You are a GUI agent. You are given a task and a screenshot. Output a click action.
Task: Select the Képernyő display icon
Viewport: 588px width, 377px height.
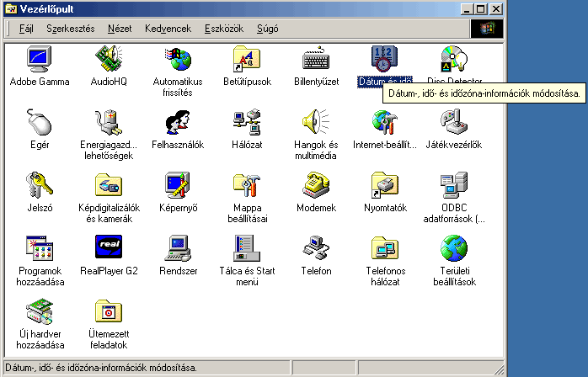coord(178,186)
